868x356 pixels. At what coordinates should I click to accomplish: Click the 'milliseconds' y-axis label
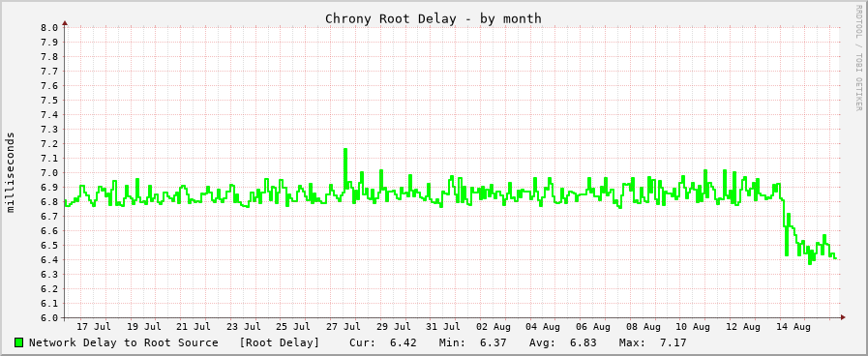(x=11, y=172)
